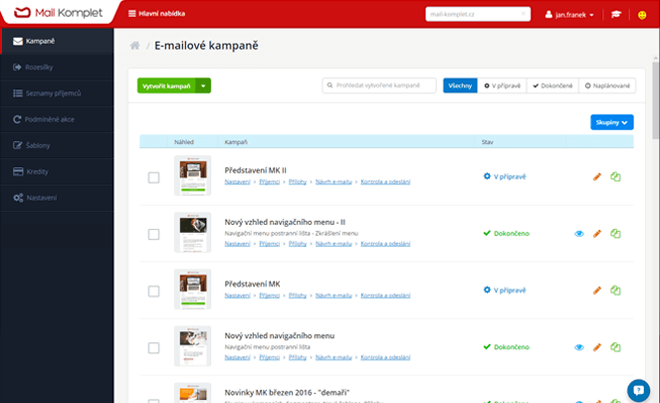This screenshot has height=403, width=660.
Task: Open the jan.franek user dropdown
Action: pyautogui.click(x=570, y=15)
